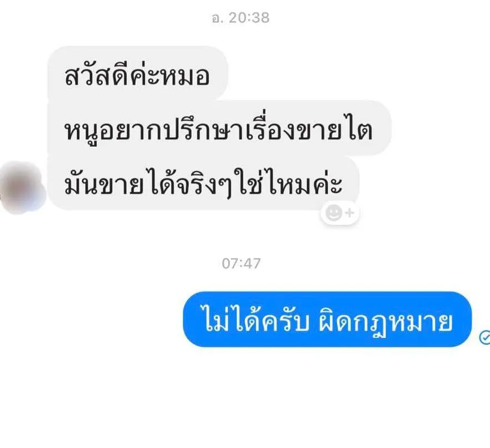Screen dimensions: 490x448
Task: View the contact avatar beside the messages
Action: tap(22, 188)
